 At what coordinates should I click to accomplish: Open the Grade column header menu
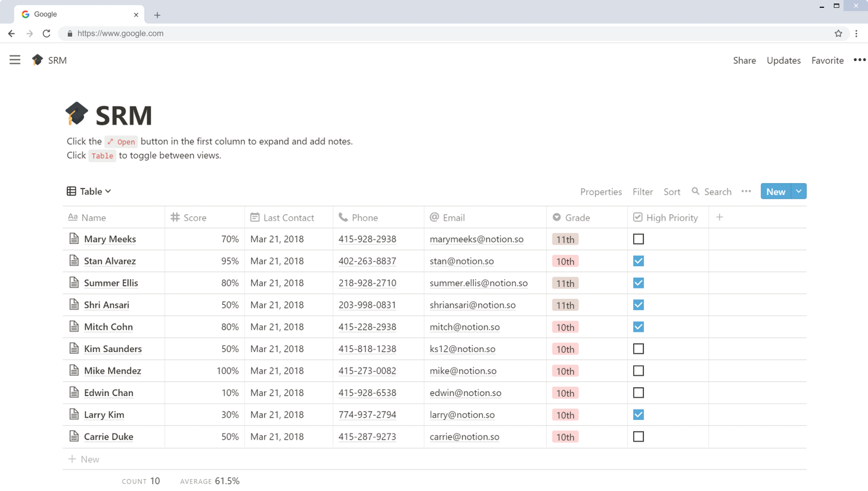click(x=587, y=217)
